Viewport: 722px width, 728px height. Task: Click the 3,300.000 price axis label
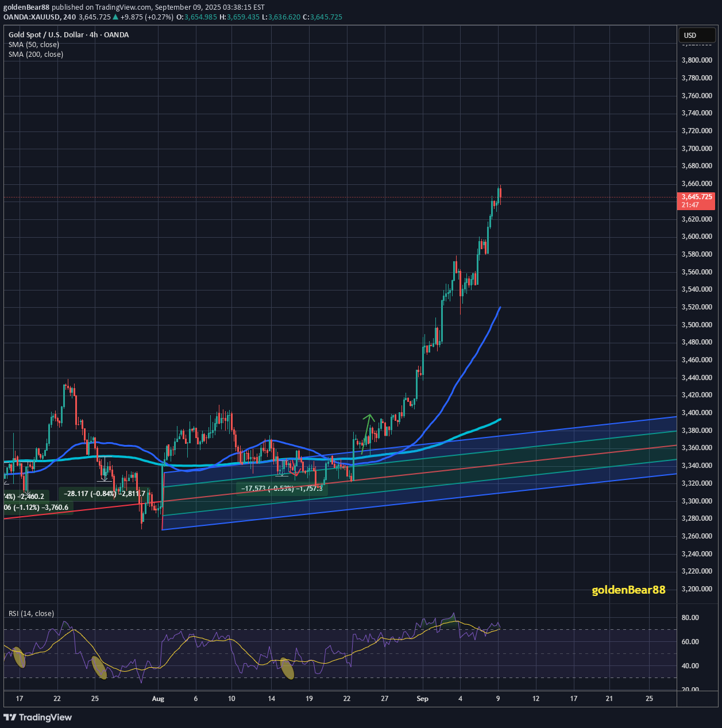pyautogui.click(x=697, y=501)
